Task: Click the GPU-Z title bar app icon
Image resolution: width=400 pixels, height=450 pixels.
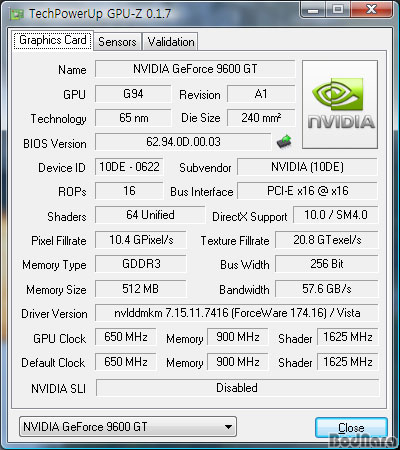Action: coord(17,14)
